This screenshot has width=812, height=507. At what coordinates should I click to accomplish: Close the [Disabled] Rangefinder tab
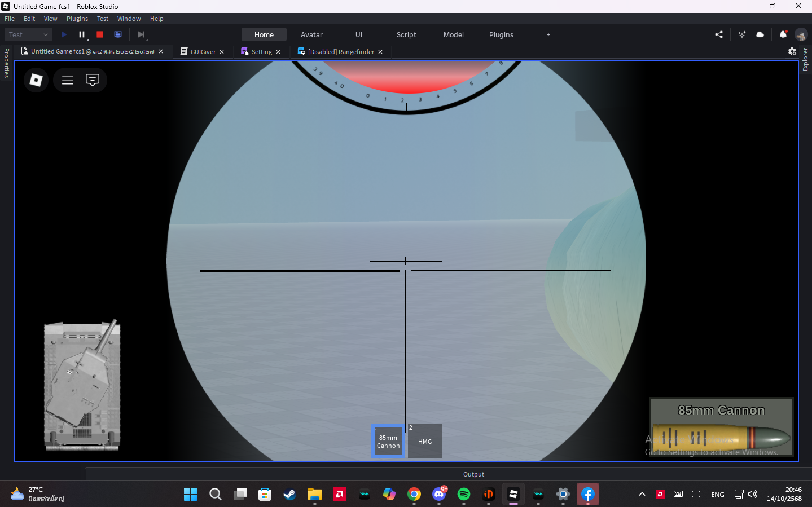point(380,52)
